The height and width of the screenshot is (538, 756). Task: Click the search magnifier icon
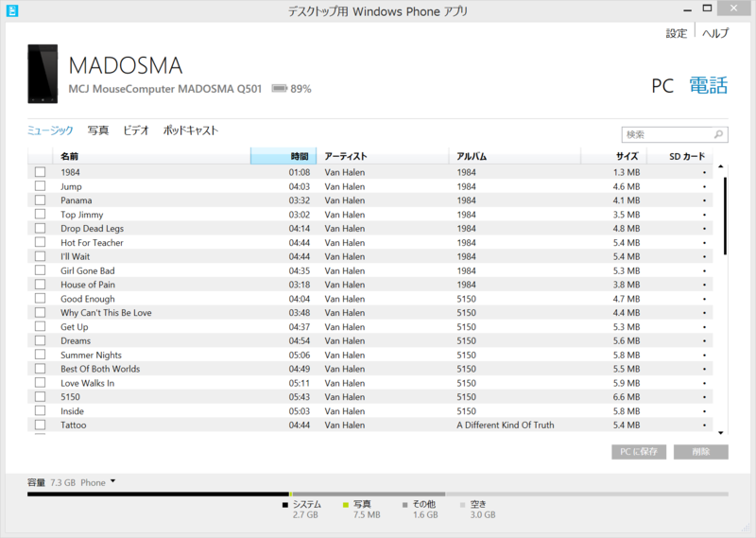pos(718,134)
